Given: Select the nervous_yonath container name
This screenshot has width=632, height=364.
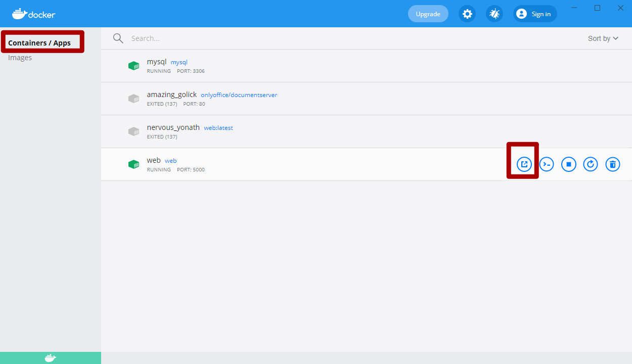Looking at the screenshot, I should pos(173,127).
